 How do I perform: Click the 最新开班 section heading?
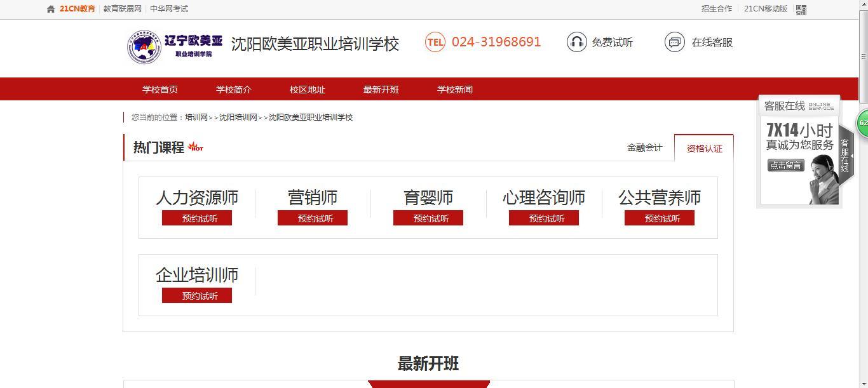pos(428,364)
